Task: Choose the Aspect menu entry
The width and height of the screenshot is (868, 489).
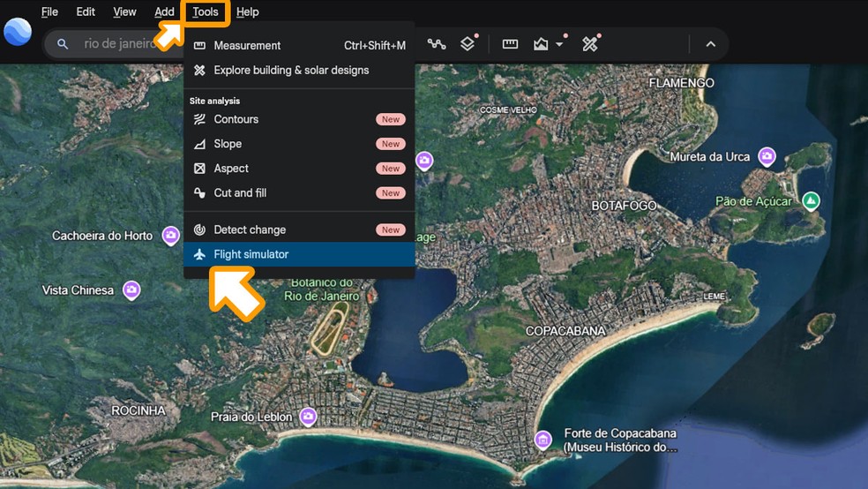Action: pos(300,169)
